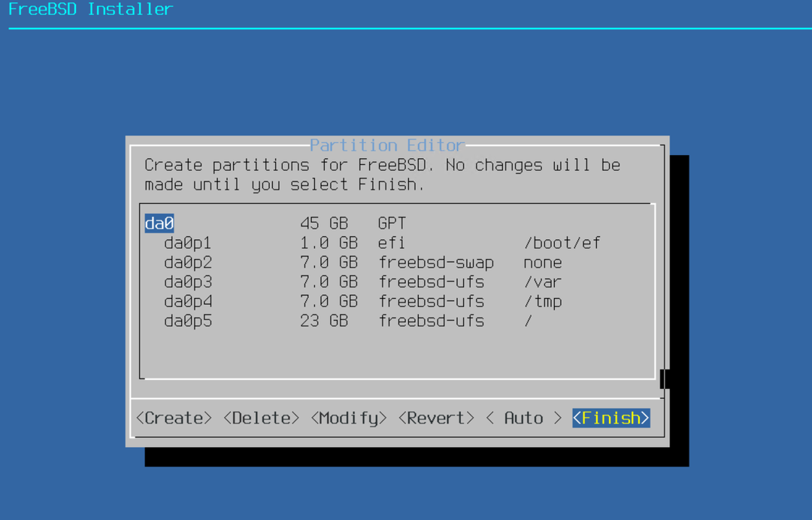812x520 pixels.
Task: Click the "23 GB" size value
Action: (324, 321)
